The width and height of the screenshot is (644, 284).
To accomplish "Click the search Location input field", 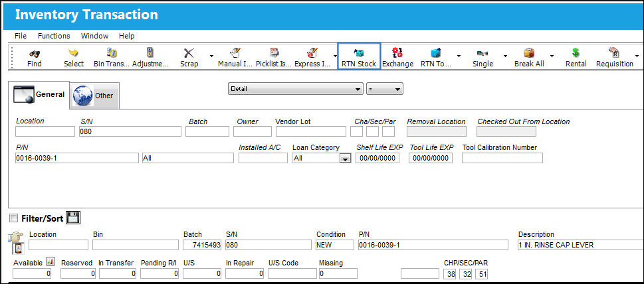I will coord(45,131).
